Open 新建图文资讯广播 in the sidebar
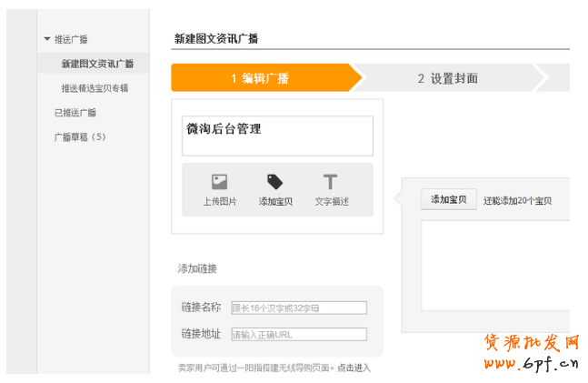Viewport: 588px width, 383px height. 97,64
